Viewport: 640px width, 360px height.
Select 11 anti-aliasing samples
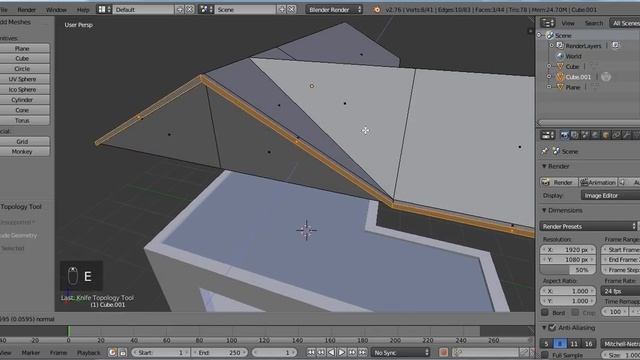574,344
